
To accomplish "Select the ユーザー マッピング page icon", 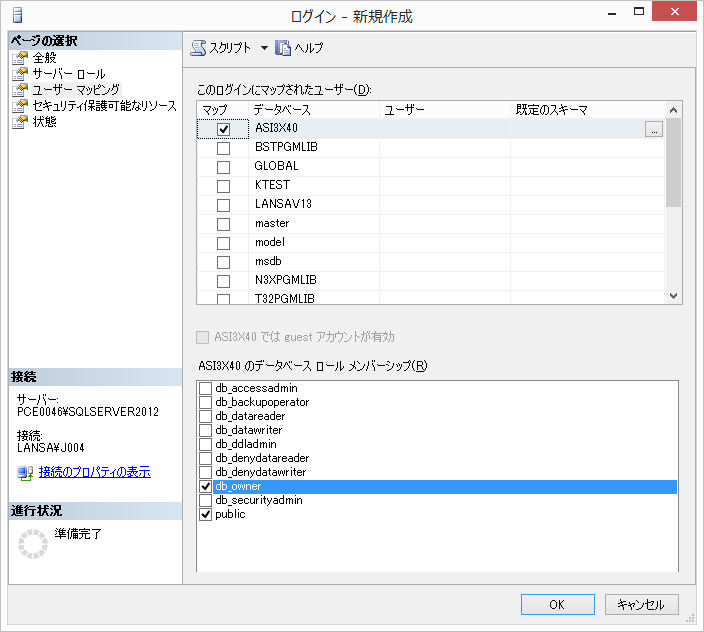I will click(19, 90).
